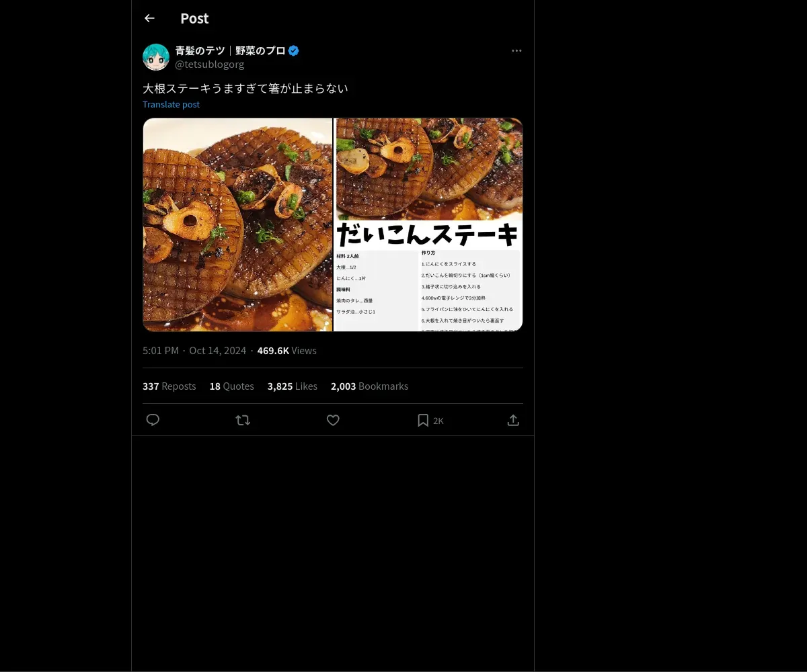Open the right recipe image だいこんステーキ
Viewport: 807px width, 672px height.
(x=428, y=224)
